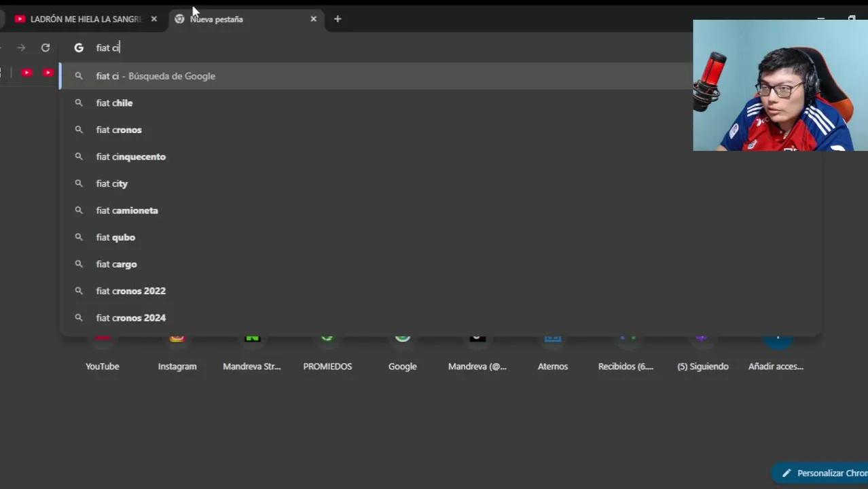This screenshot has width=868, height=489.
Task: Close the LADRÓN ME HIELA LA SANGRE tab
Action: click(154, 19)
